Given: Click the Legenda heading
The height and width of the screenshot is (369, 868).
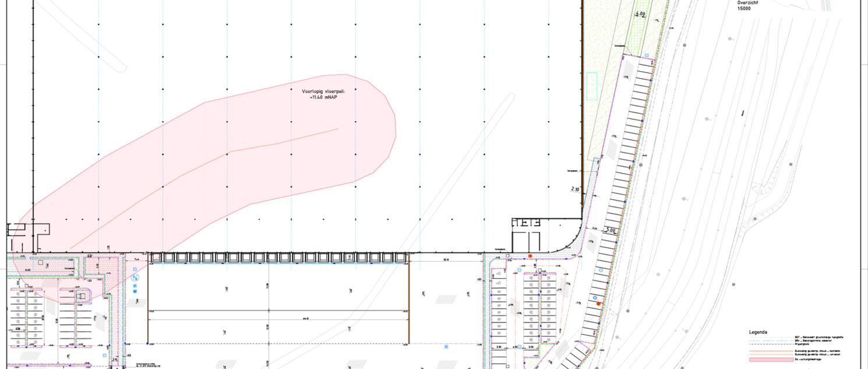Looking at the screenshot, I should [x=758, y=332].
